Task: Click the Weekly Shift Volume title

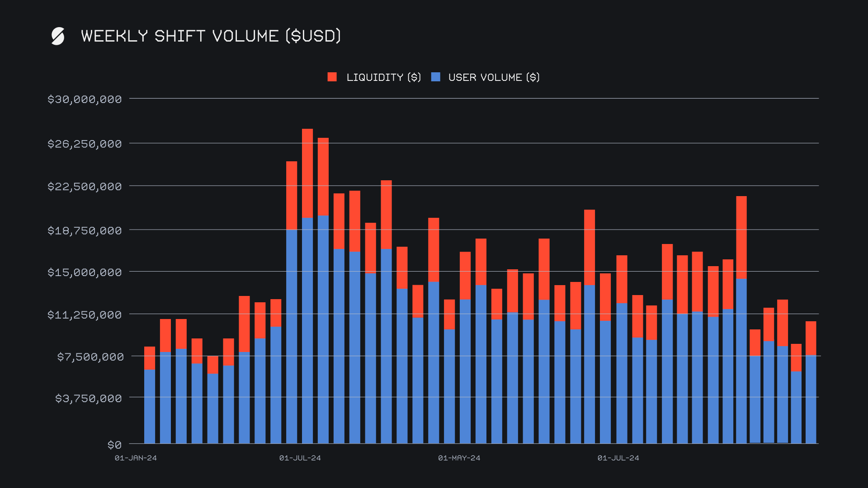Action: point(211,36)
